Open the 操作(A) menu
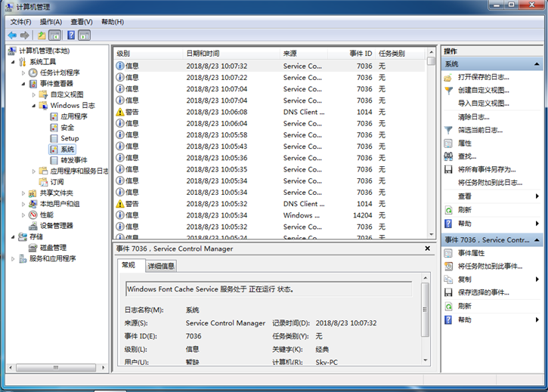 (51, 22)
